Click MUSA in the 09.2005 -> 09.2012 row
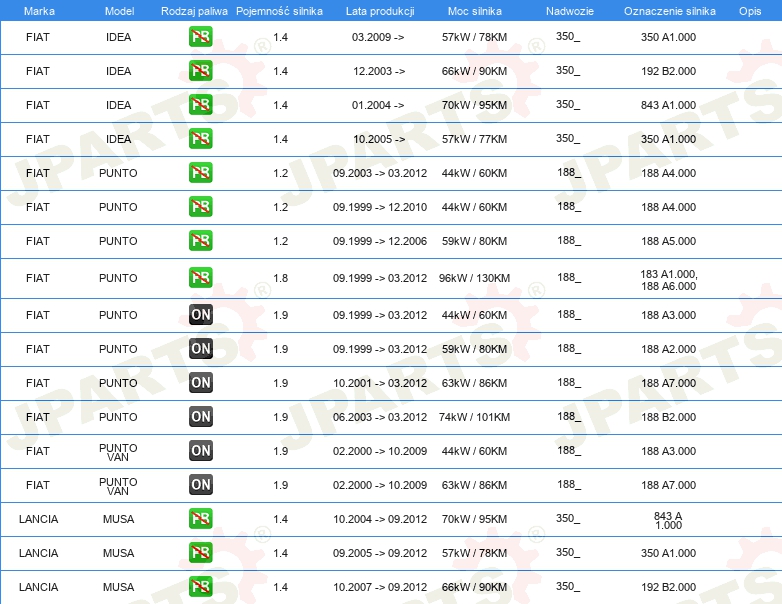The image size is (782, 604). click(x=118, y=553)
